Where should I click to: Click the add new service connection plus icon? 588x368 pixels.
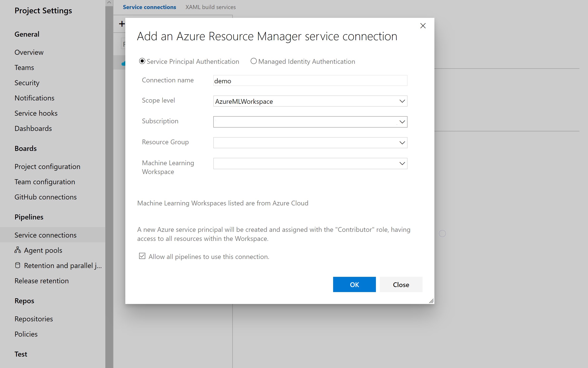click(122, 24)
